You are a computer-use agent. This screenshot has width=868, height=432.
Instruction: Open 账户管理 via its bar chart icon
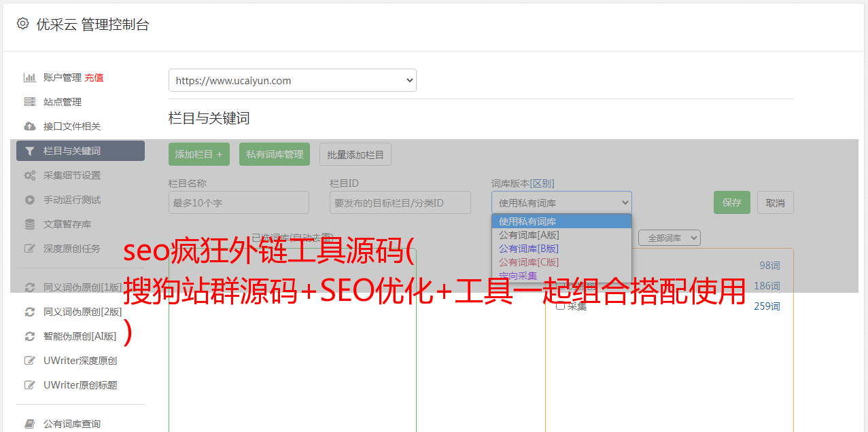(x=29, y=77)
